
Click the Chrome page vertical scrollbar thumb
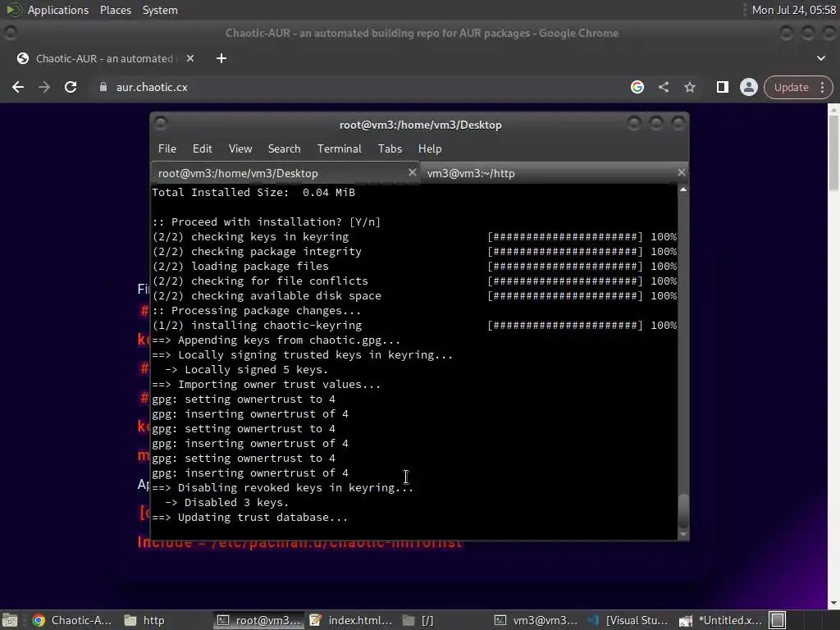tap(833, 152)
